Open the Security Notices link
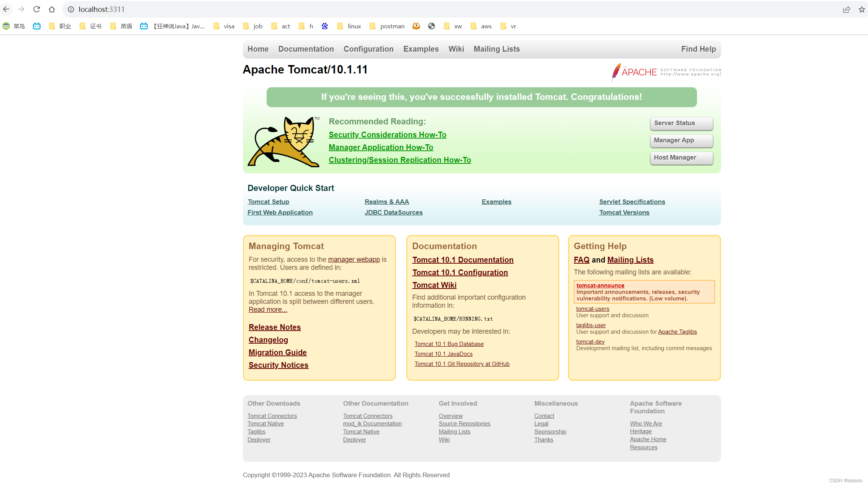This screenshot has width=868, height=486. (x=278, y=365)
